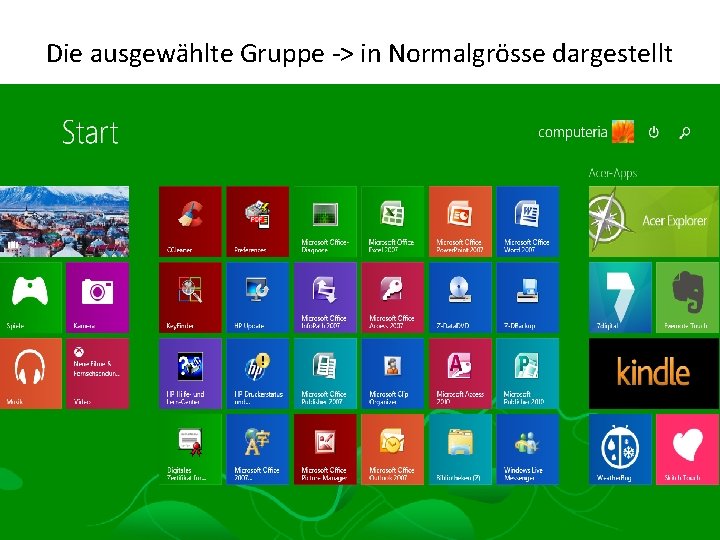Open search with the magnifier icon

pos(685,133)
